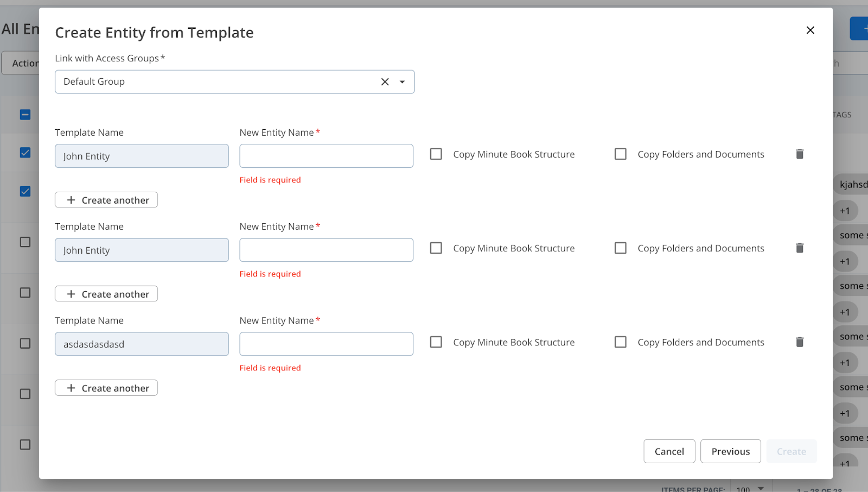Click Create another below second template row

[106, 294]
